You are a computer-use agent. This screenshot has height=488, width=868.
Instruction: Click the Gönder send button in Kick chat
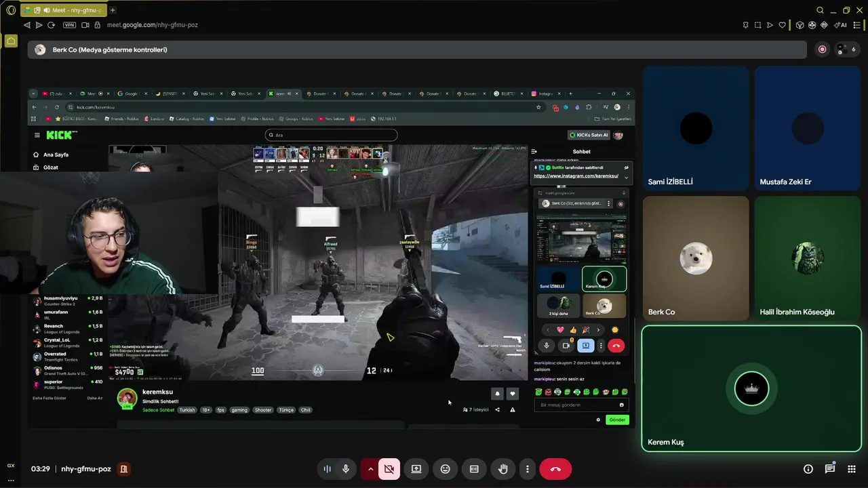[x=617, y=420]
